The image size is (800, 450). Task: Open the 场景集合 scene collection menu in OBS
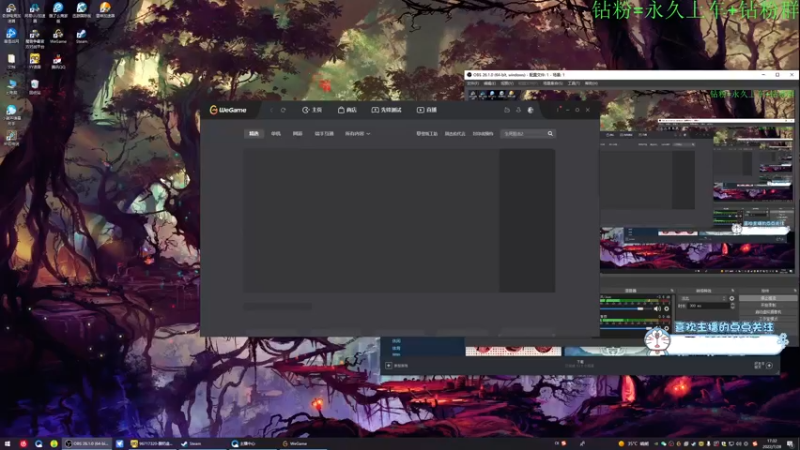coord(553,84)
